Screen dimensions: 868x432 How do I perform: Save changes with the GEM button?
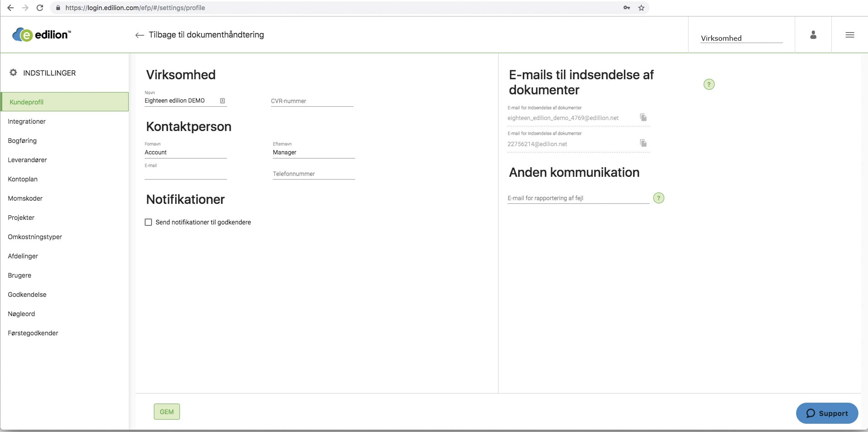166,411
